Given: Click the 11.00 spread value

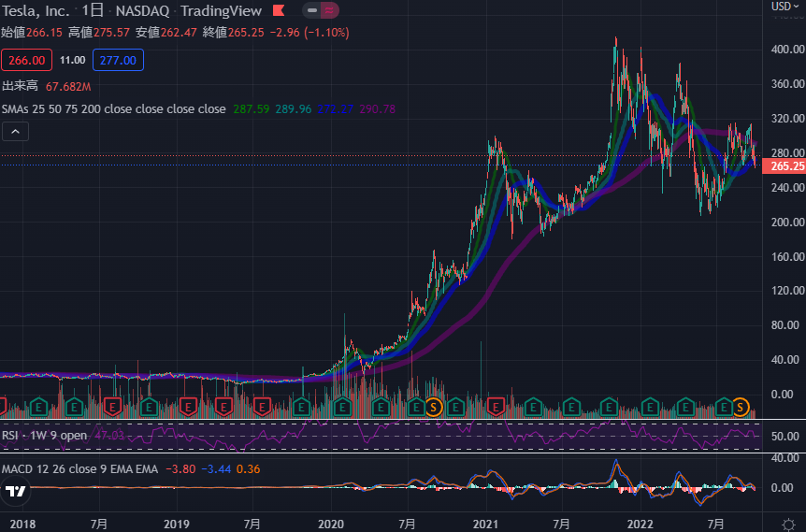Looking at the screenshot, I should 73,60.
